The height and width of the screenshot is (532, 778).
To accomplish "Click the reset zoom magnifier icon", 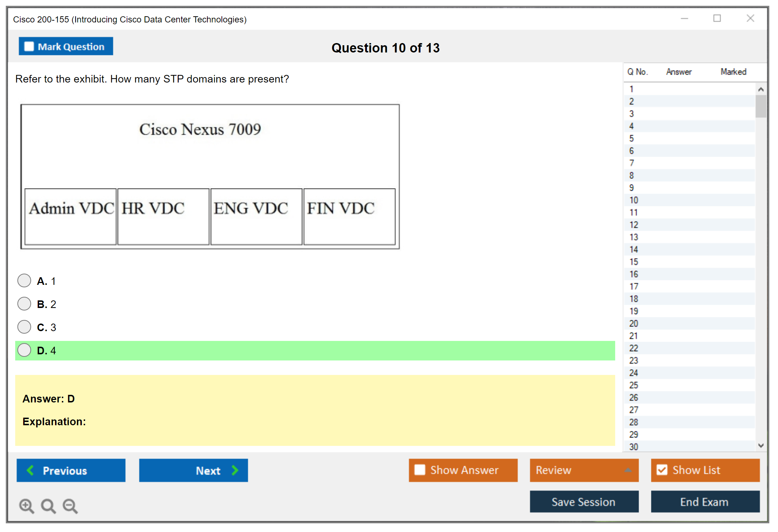I will (48, 506).
